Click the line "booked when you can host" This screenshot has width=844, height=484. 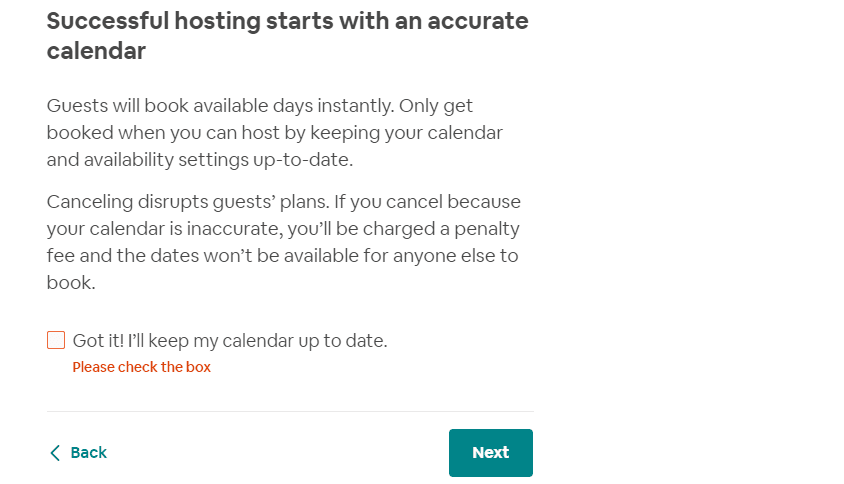tap(275, 132)
